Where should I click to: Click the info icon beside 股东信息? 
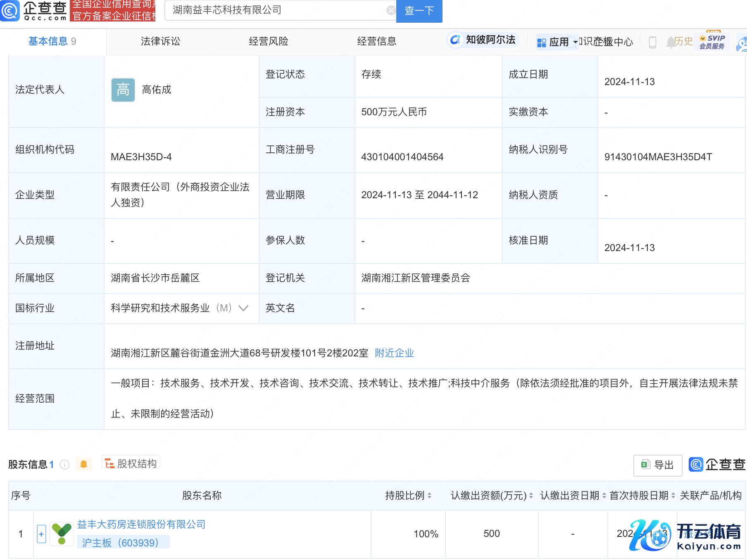65,465
